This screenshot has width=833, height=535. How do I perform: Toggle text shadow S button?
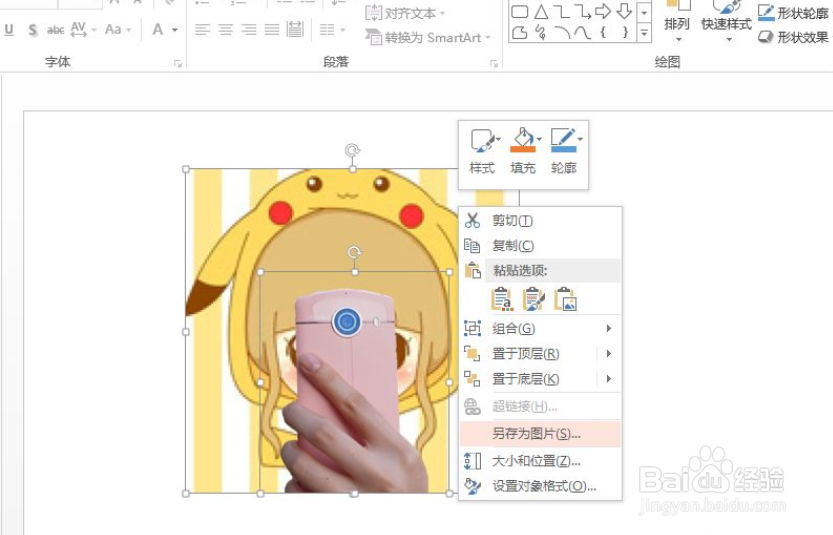point(32,30)
